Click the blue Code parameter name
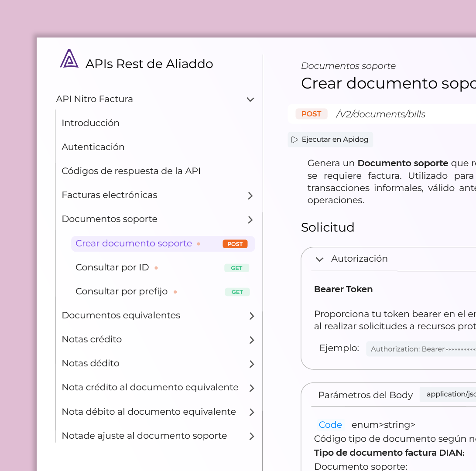476x471 pixels. [330, 425]
